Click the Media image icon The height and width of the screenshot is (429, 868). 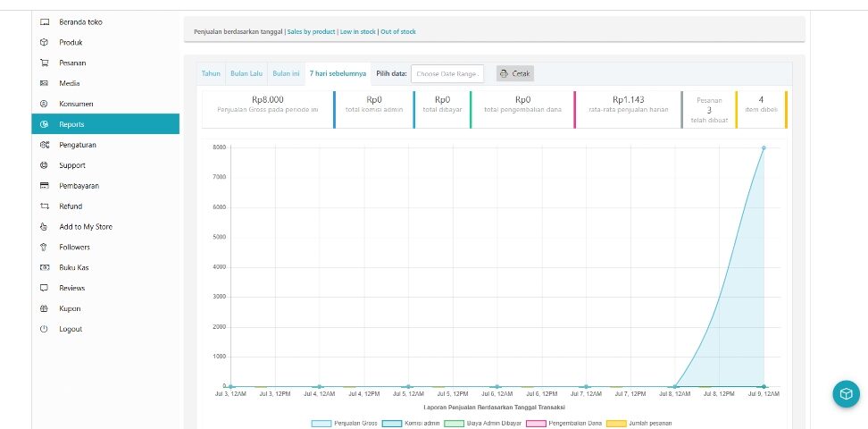(43, 83)
